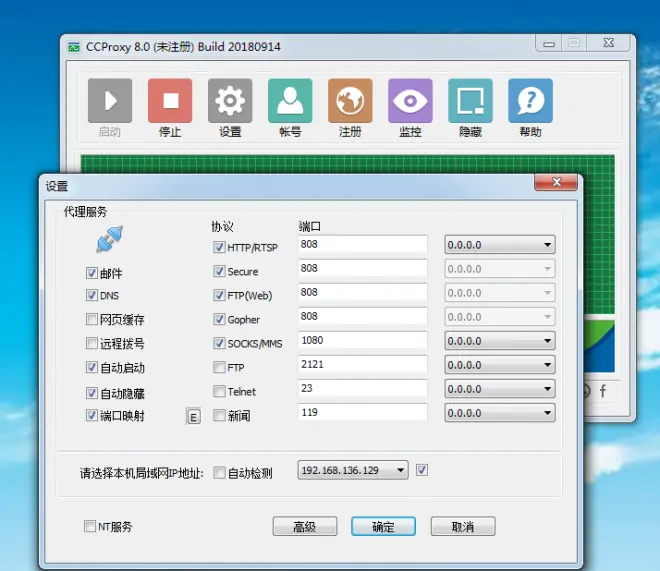This screenshot has width=660, height=571.
Task: Click the Telnet port field 23
Action: click(x=362, y=388)
